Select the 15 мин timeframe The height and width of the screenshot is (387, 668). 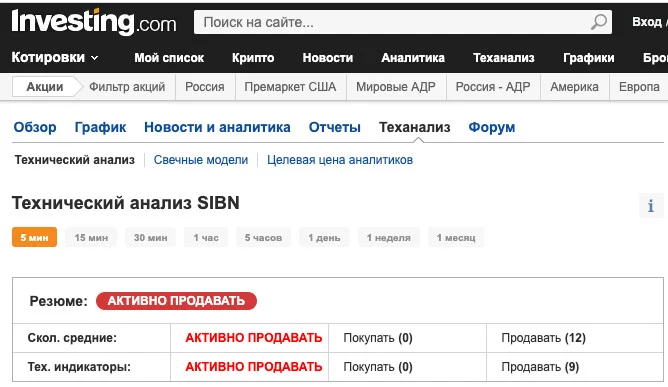click(91, 237)
